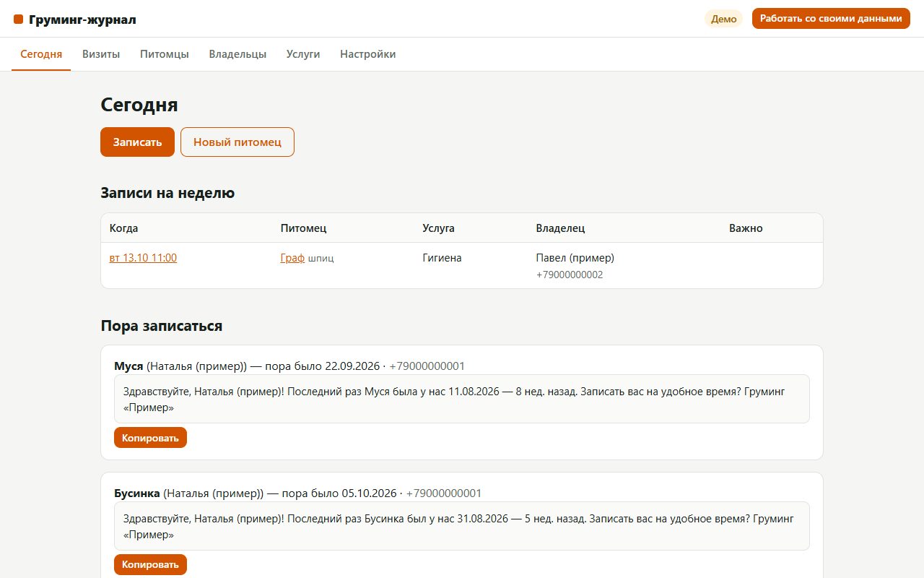Click the Муся pet name in reminder card
924x578 pixels.
[x=128, y=366]
